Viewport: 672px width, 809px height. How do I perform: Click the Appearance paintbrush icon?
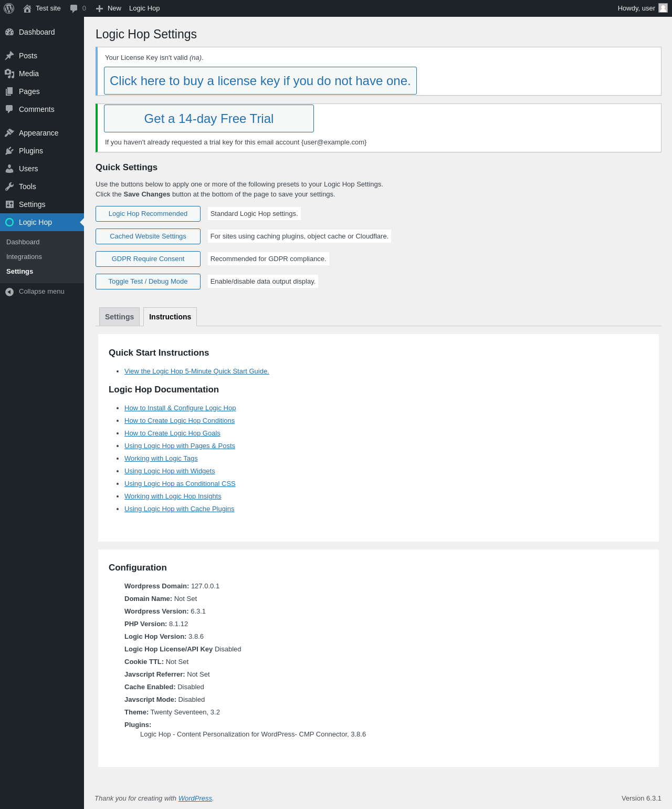pos(9,133)
